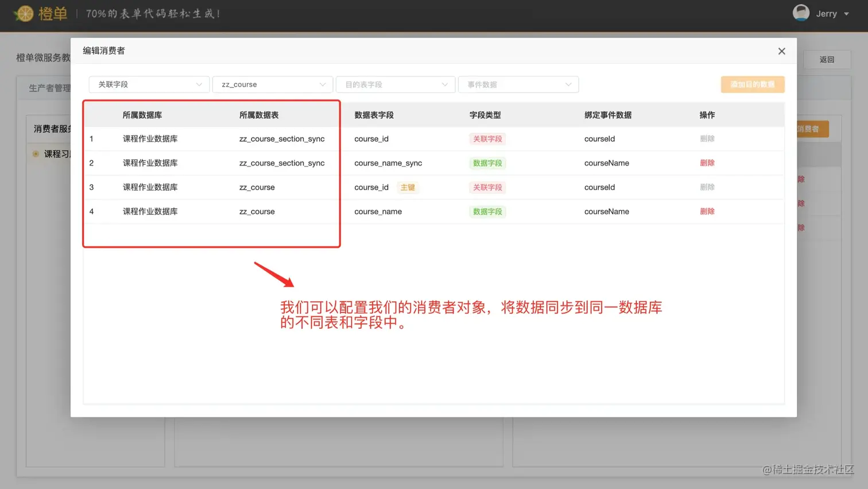Click the 返回 button behind the dialog

pos(827,60)
